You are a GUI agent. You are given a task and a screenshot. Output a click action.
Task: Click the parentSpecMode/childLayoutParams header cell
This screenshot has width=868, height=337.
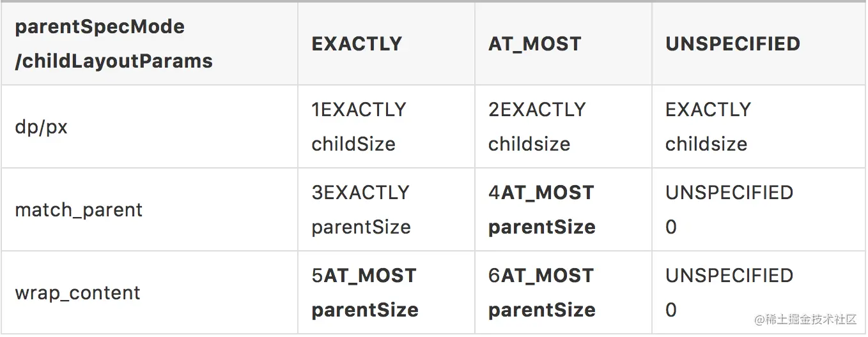[114, 44]
